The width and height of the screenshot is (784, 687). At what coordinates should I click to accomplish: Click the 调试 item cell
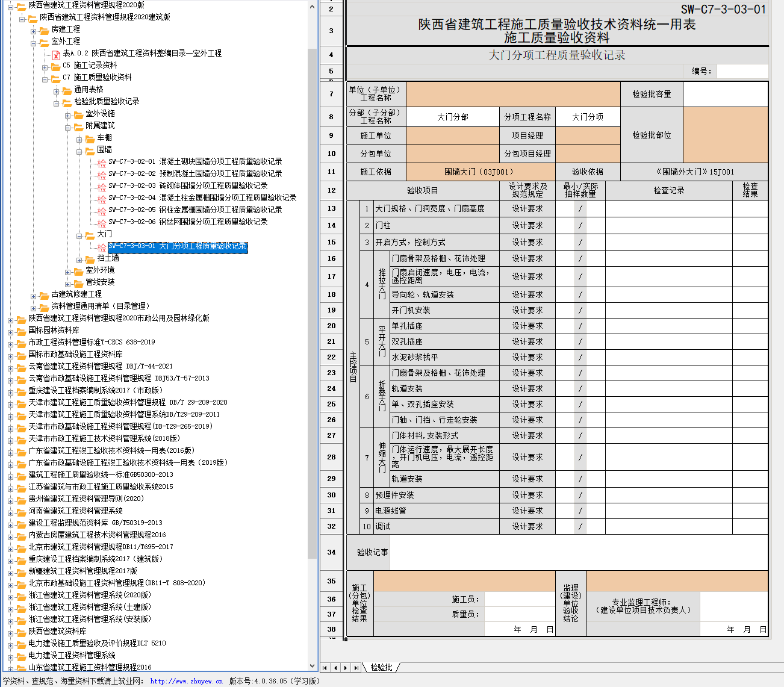437,526
